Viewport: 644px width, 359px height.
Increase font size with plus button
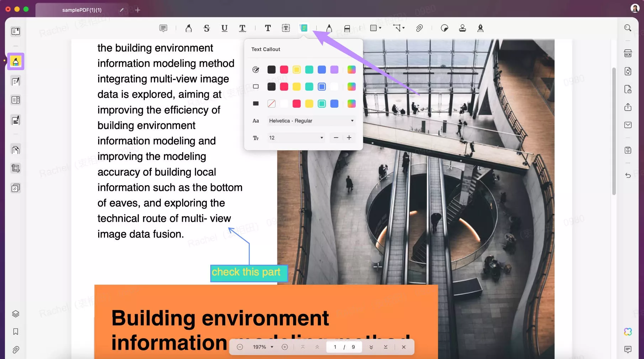click(349, 138)
